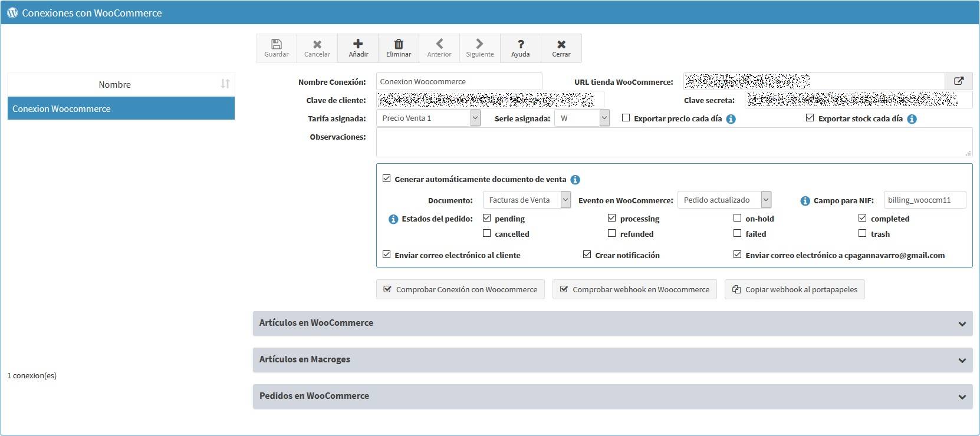This screenshot has width=980, height=436.
Task: Disable Exportar stock cada día checkbox
Action: [x=810, y=118]
